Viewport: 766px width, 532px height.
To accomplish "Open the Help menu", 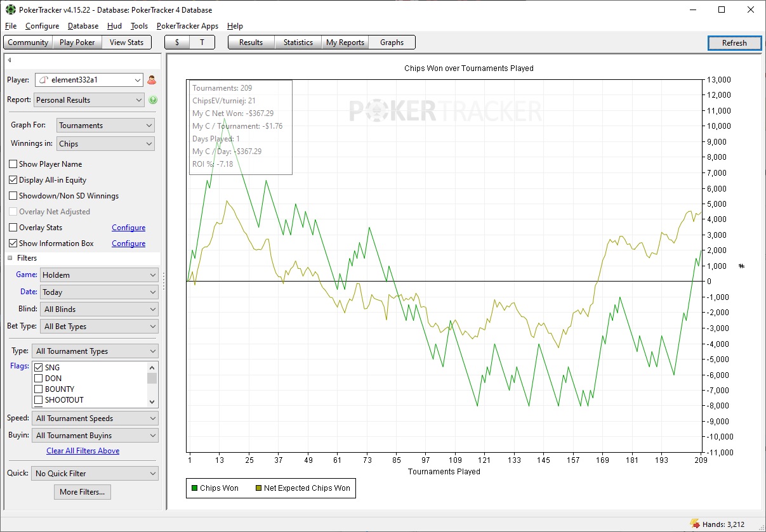I will point(235,26).
